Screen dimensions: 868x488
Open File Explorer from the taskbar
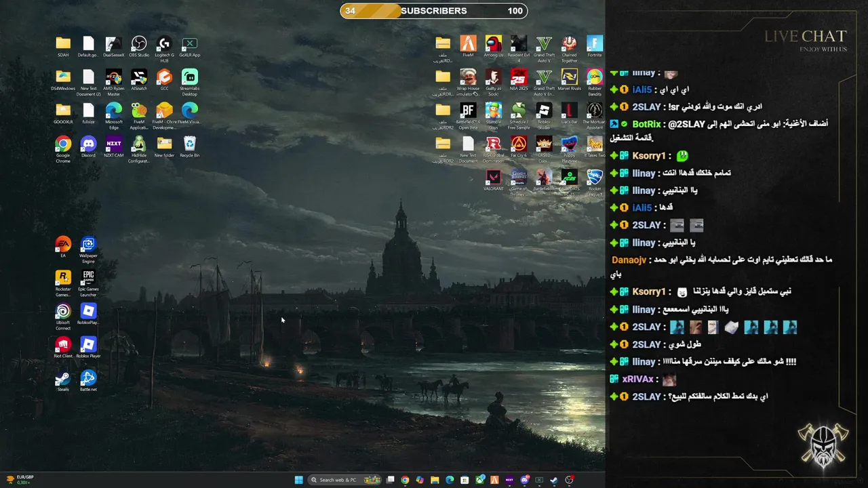[x=435, y=480]
